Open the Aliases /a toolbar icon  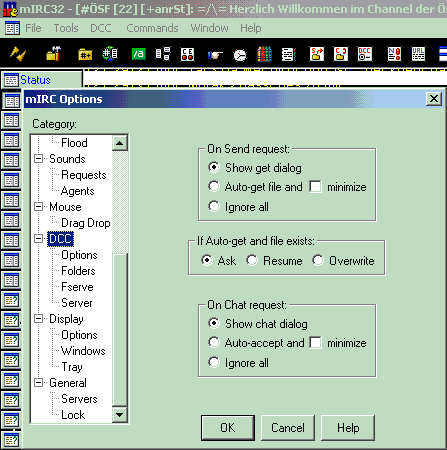coord(138,54)
